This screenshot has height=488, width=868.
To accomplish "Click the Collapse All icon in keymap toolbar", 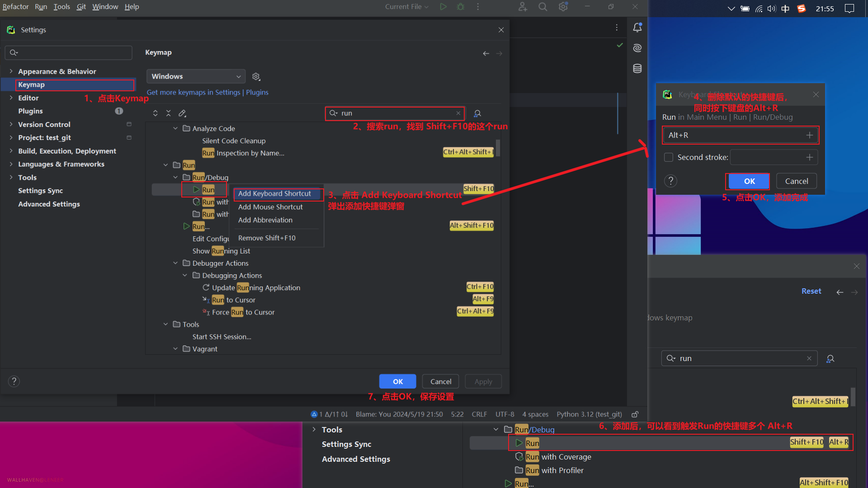I will click(x=168, y=113).
